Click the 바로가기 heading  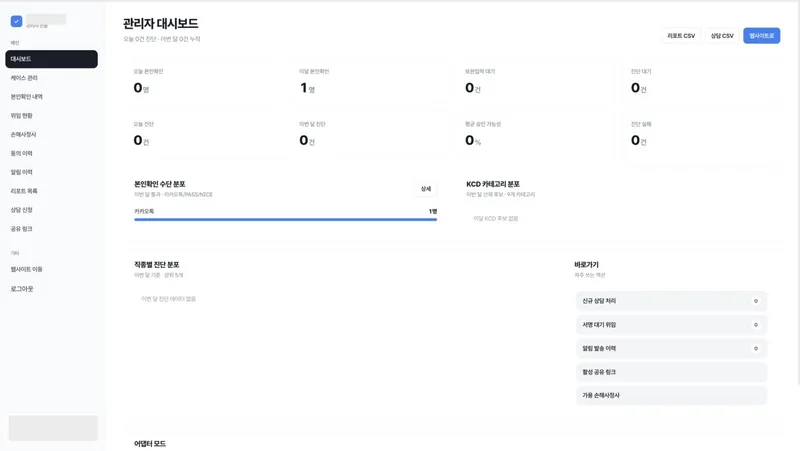click(x=586, y=265)
